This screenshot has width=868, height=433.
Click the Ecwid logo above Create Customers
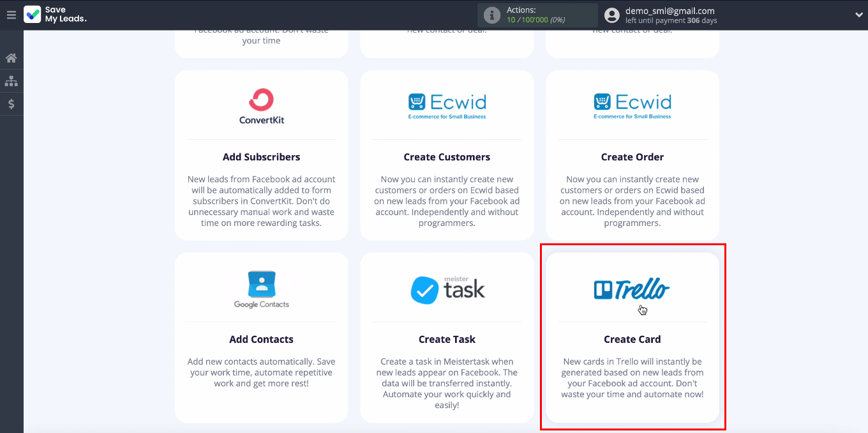coord(447,106)
